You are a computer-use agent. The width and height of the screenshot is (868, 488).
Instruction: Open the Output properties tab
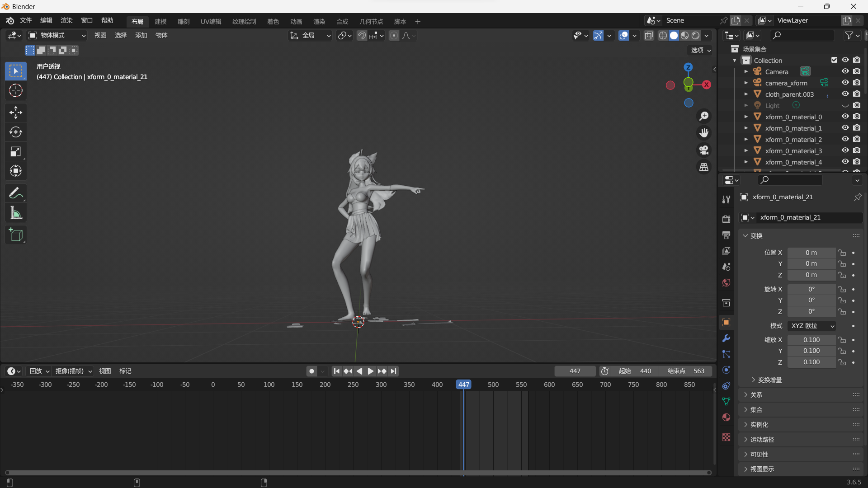[726, 235]
